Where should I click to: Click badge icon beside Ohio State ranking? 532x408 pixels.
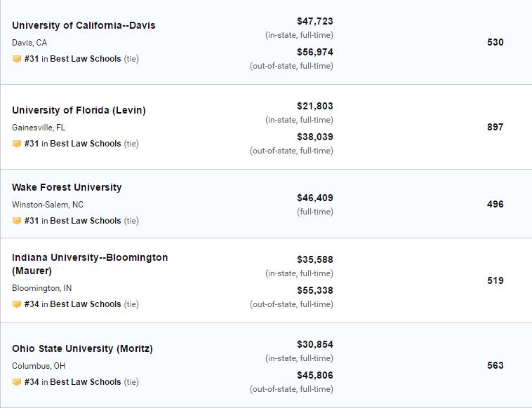coord(17,382)
